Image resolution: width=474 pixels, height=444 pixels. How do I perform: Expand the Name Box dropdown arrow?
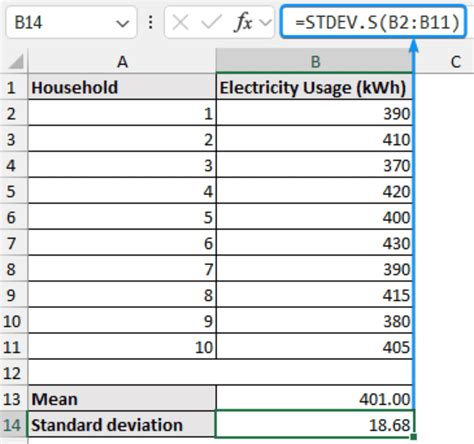[x=123, y=24]
